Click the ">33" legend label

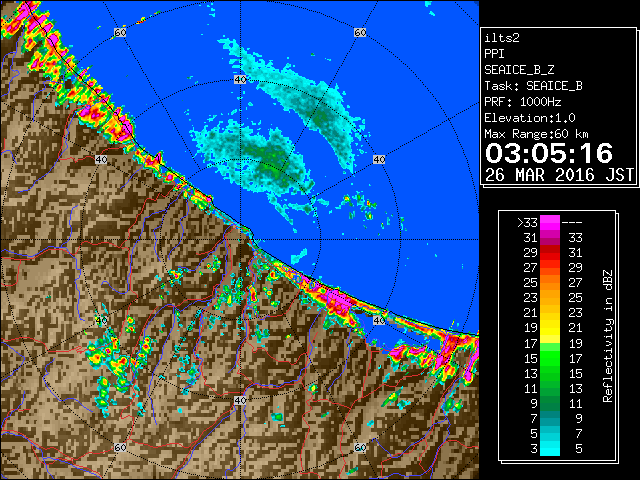(x=527, y=223)
